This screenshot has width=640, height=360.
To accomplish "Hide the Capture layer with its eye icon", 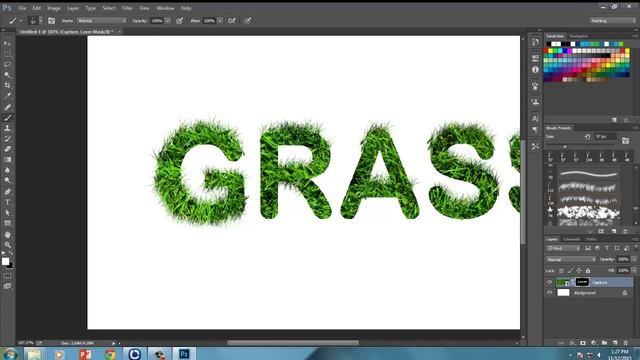I will tap(549, 282).
